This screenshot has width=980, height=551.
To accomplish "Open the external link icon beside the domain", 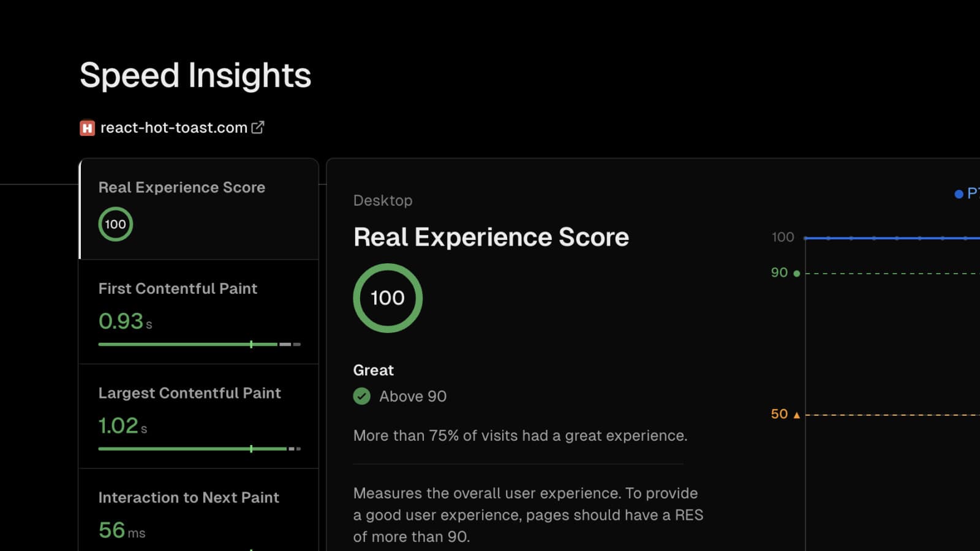I will (258, 127).
